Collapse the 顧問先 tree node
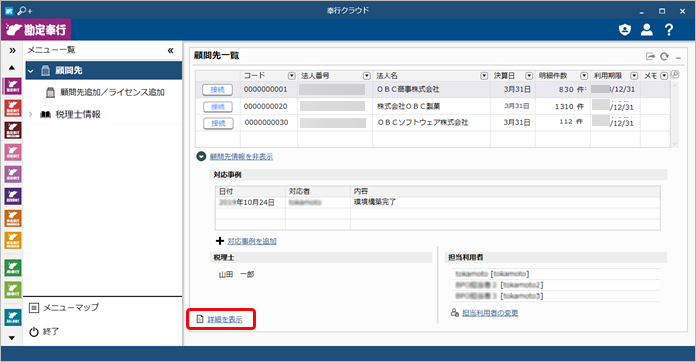Image resolution: width=696 pixels, height=362 pixels. [31, 71]
